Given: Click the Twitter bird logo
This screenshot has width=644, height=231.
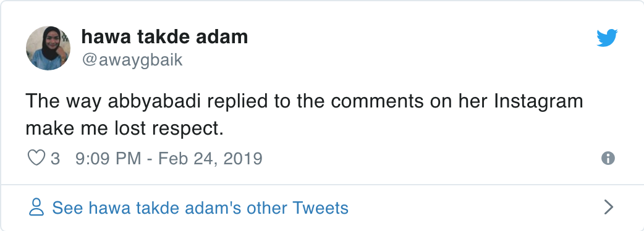Looking at the screenshot, I should 607,38.
